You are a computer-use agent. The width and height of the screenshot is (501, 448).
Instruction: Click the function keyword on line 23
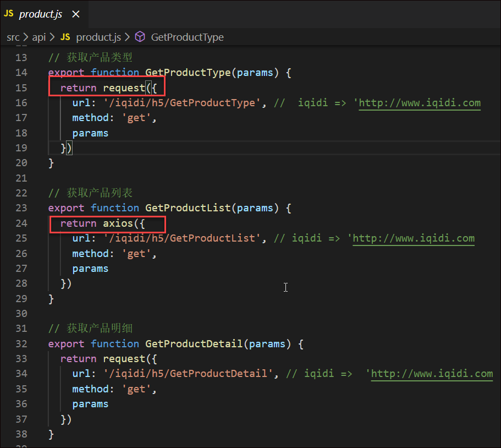click(115, 208)
